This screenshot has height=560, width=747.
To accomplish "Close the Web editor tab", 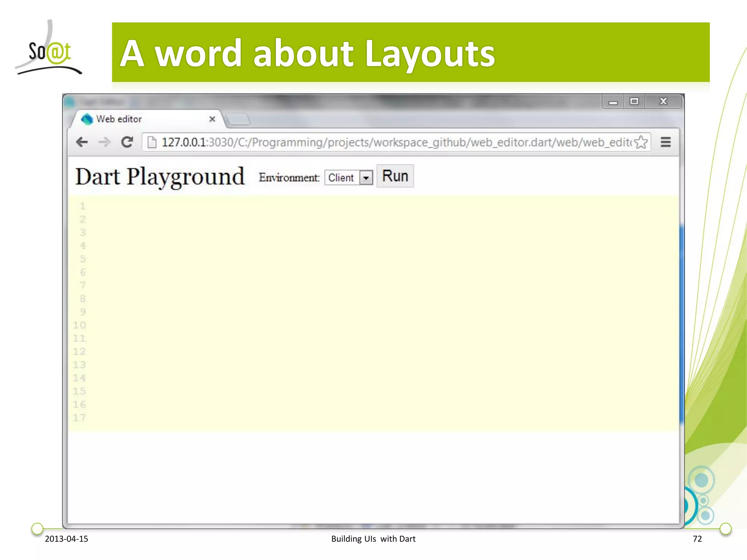I will 212,119.
